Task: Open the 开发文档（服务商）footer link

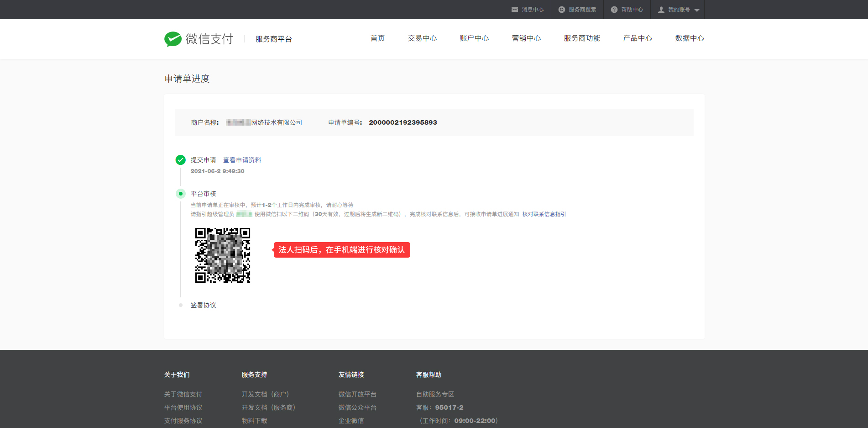Action: tap(270, 407)
